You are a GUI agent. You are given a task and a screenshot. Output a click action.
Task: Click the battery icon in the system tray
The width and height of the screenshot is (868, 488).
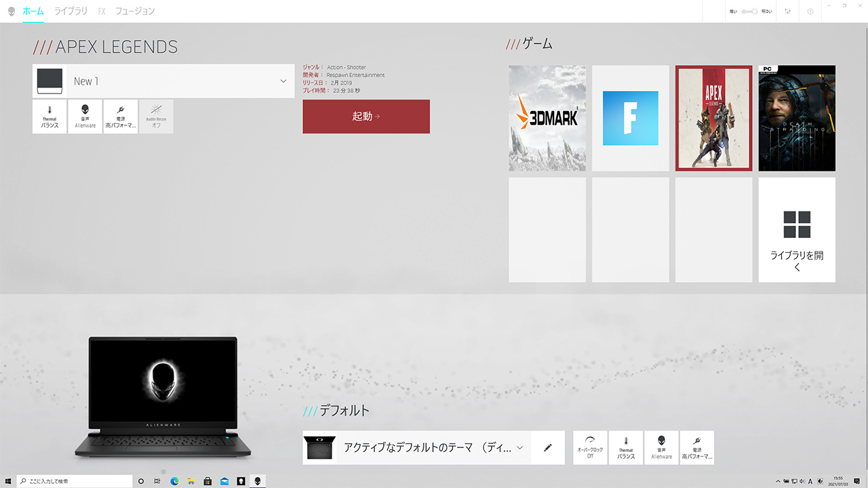pyautogui.click(x=786, y=481)
